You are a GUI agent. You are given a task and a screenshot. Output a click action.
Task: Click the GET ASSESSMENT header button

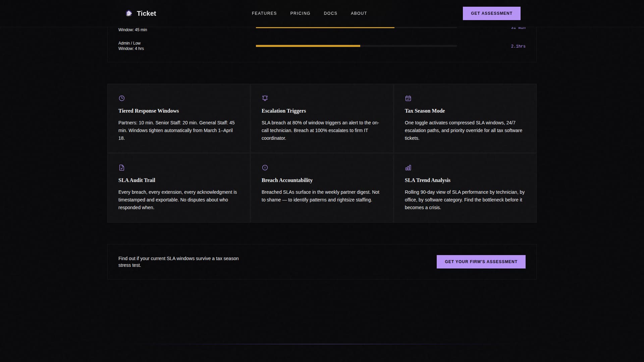(491, 13)
